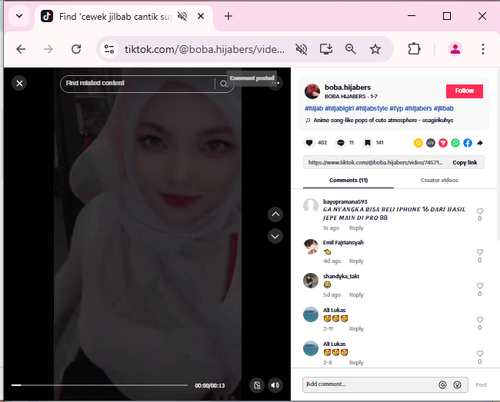500x402 pixels.
Task: Like Emil Fajriansyah's comment
Action: [x=480, y=252]
